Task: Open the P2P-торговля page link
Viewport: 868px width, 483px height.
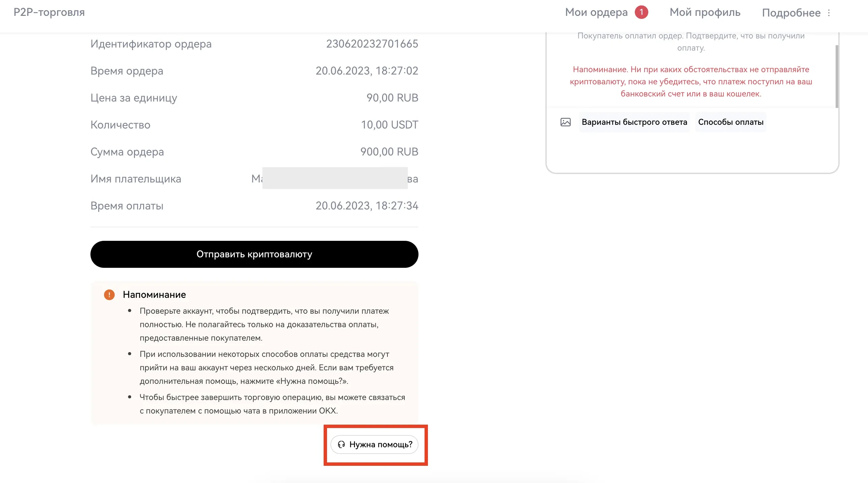Action: (x=49, y=12)
